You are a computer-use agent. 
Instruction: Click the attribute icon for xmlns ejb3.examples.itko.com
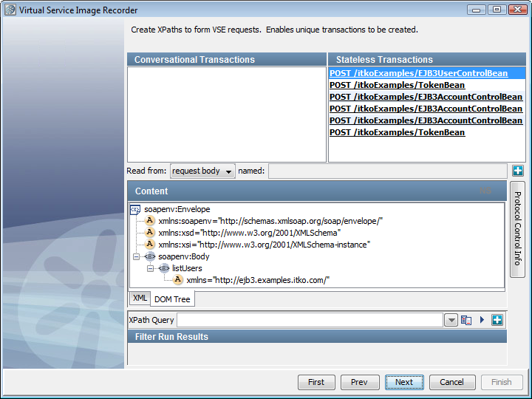coord(178,280)
